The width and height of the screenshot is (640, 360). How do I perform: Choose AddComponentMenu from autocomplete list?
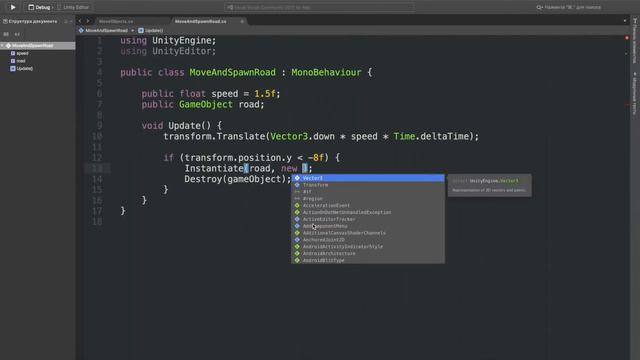368,226
